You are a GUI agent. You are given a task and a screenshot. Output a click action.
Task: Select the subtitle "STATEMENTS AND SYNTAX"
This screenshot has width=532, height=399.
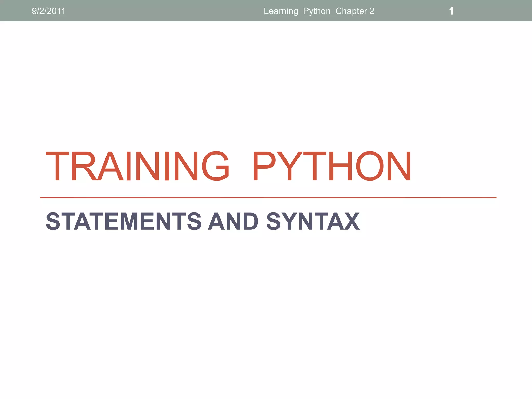203,221
